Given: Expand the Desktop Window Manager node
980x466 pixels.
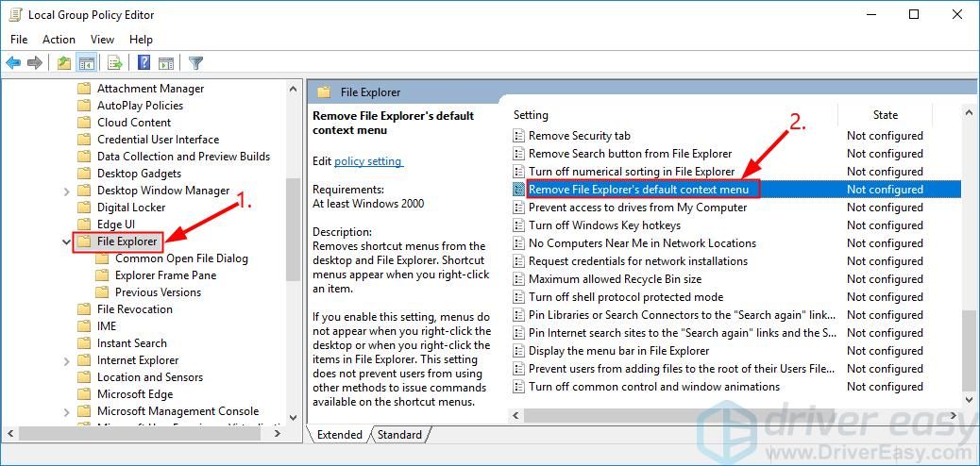Looking at the screenshot, I should (x=66, y=191).
